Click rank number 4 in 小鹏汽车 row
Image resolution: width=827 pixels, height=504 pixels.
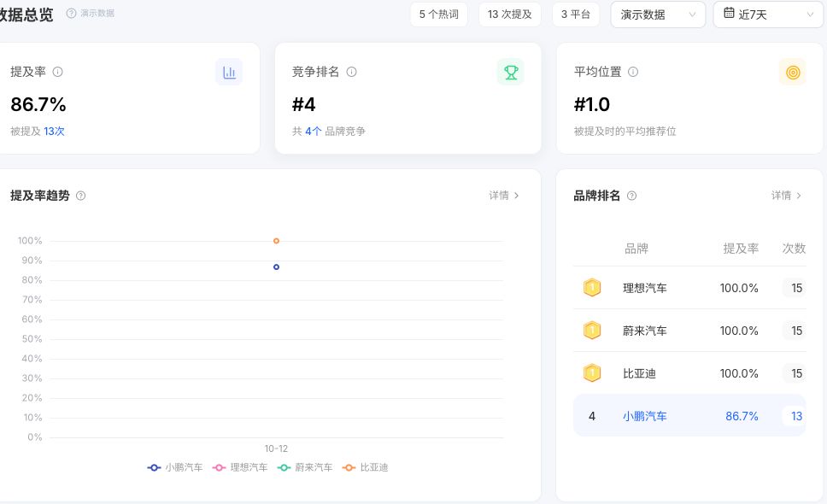pyautogui.click(x=592, y=416)
